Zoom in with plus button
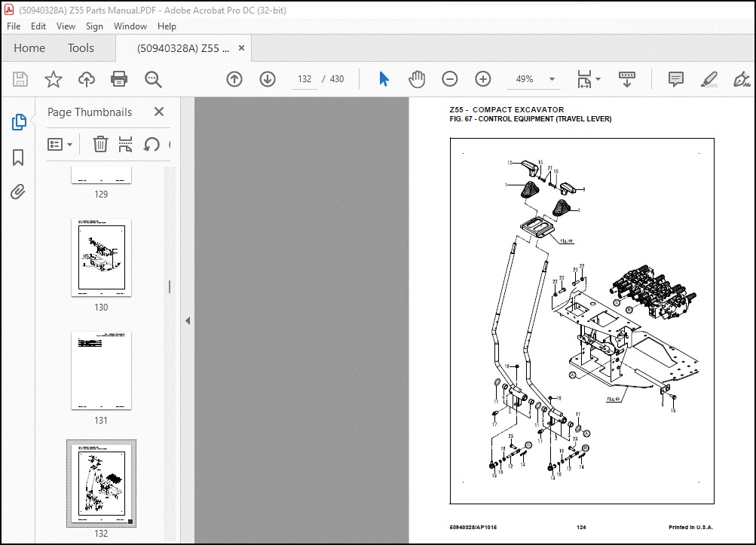This screenshot has width=756, height=545. (482, 79)
